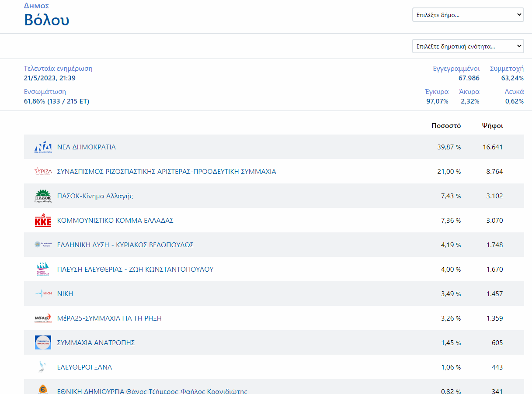This screenshot has height=394, width=532.
Task: Click the Ελεύθεροι Ξανά bird logo
Action: 43,367
